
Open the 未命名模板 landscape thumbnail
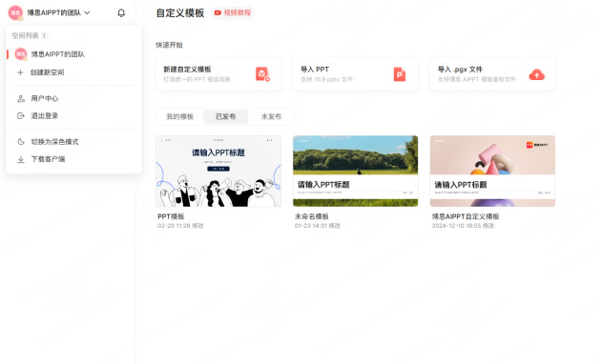click(x=355, y=172)
